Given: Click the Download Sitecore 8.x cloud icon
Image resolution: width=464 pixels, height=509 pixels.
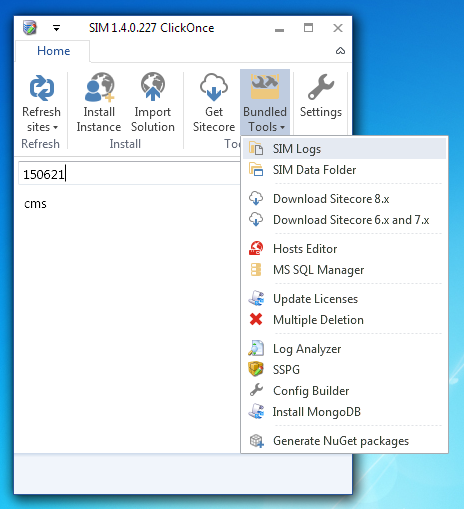Looking at the screenshot, I should (256, 198).
